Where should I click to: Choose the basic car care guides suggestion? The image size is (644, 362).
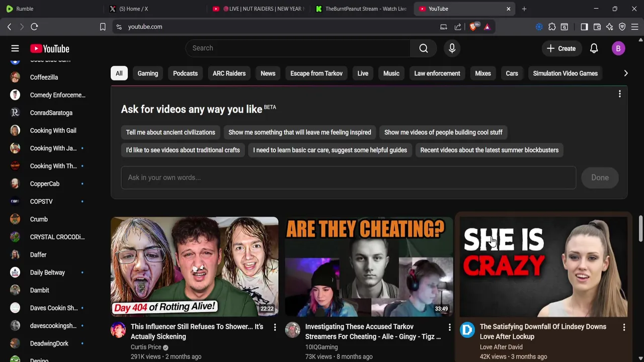coord(330,150)
